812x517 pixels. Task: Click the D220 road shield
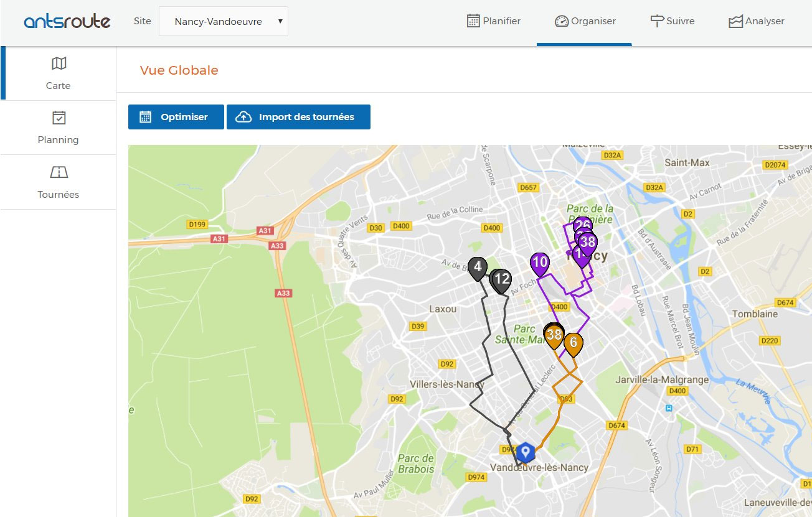coord(770,340)
